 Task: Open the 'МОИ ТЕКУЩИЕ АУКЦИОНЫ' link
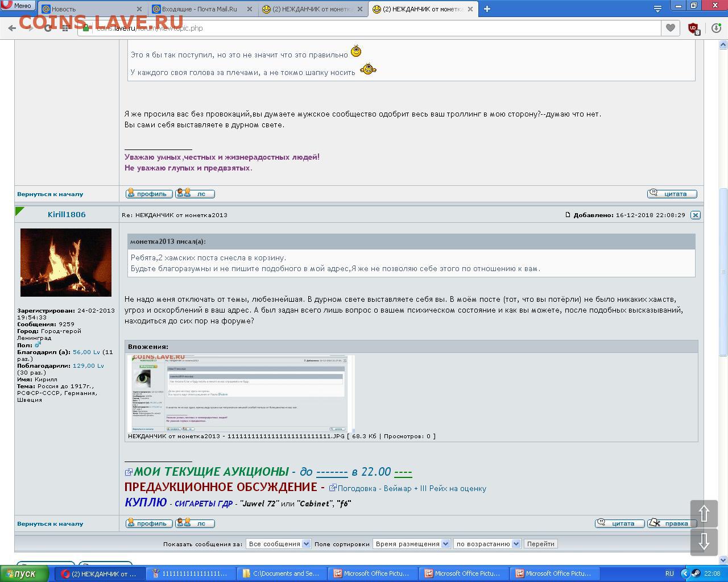point(211,472)
